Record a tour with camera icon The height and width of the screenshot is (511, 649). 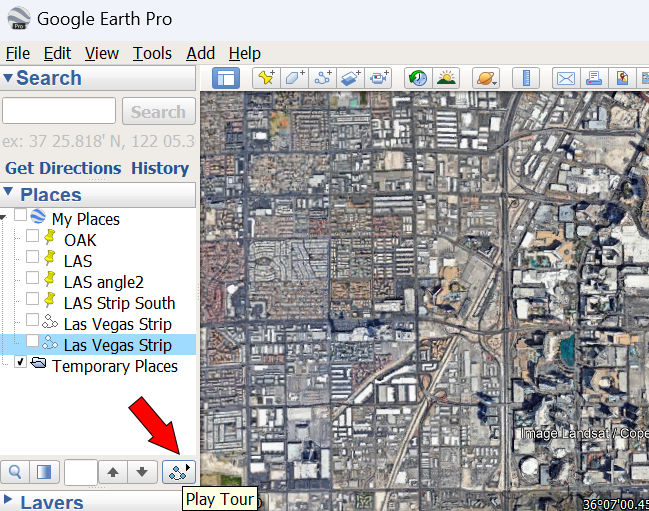coord(379,78)
